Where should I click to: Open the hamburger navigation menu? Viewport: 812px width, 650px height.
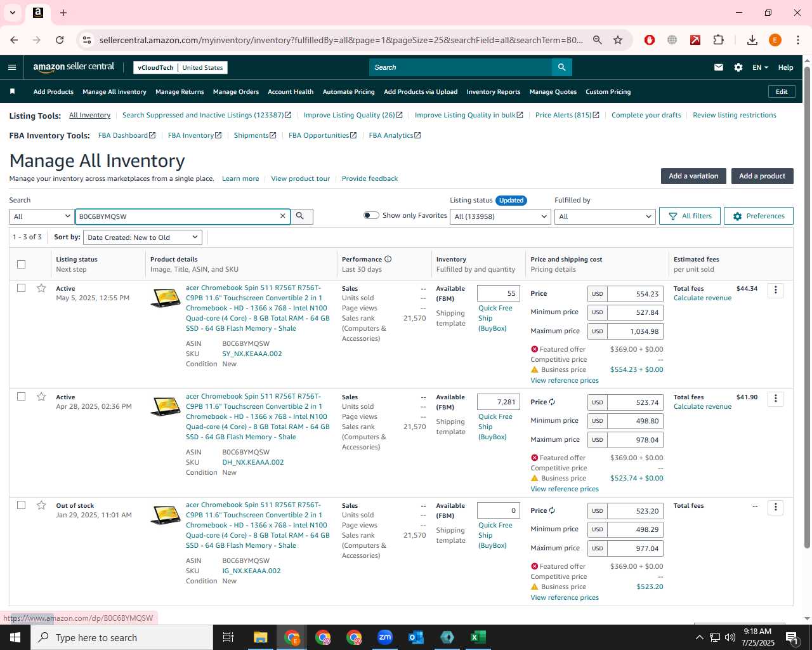12,67
